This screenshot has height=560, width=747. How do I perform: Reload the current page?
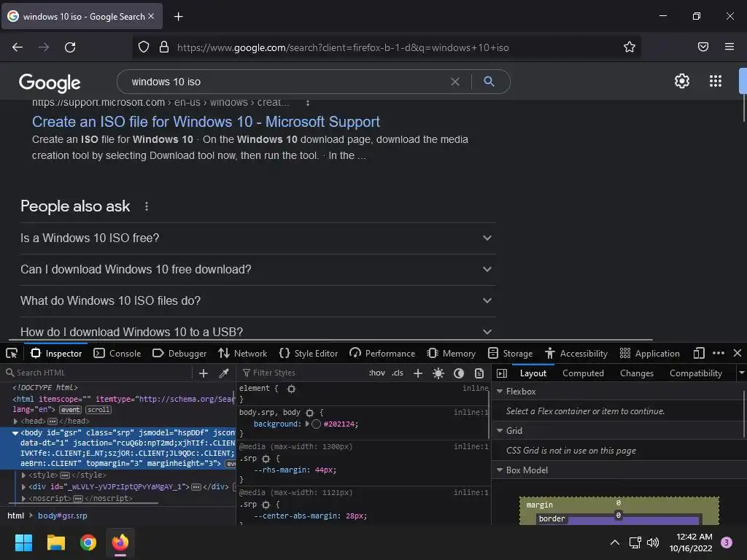tap(70, 47)
